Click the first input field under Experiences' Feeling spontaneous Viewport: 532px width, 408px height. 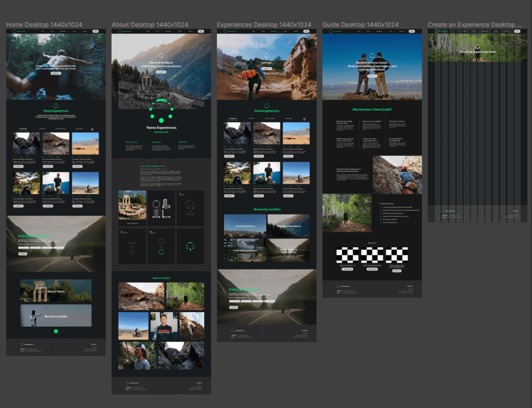click(235, 301)
